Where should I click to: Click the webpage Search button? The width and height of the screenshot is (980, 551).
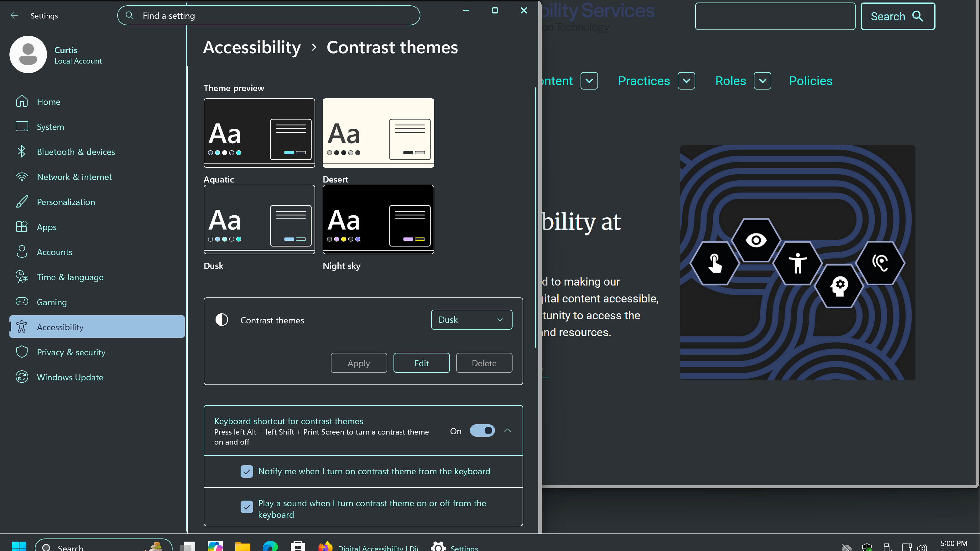[897, 16]
